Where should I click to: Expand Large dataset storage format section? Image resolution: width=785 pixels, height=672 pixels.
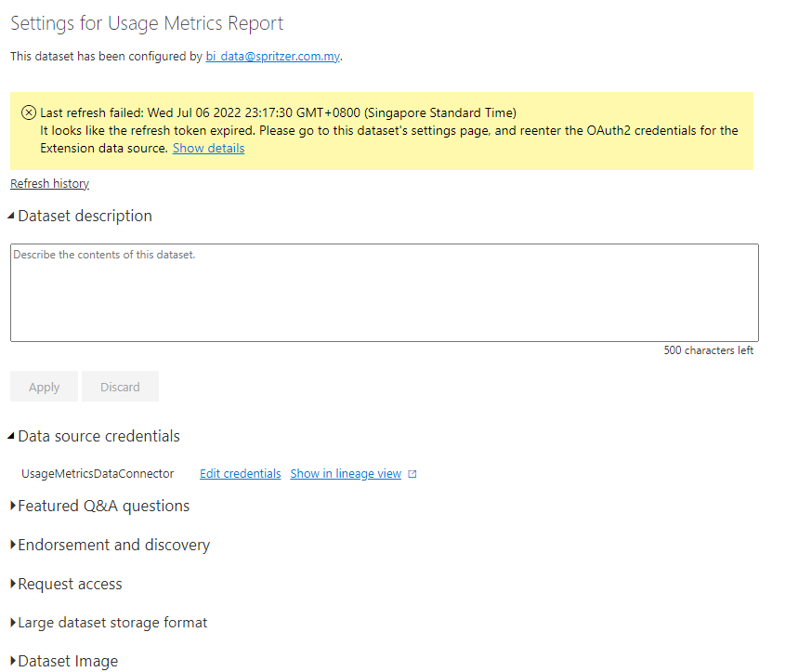109,623
